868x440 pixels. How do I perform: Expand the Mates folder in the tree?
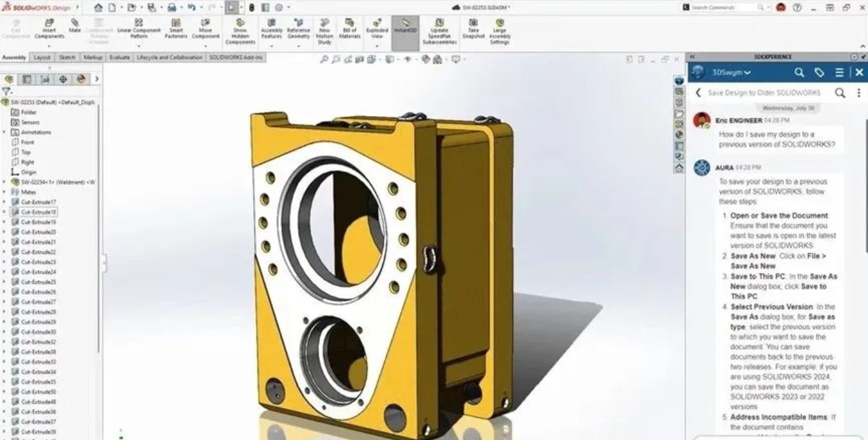coord(5,192)
